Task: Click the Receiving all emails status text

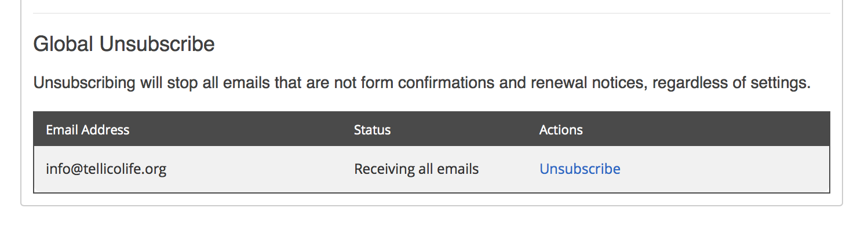Action: pyautogui.click(x=416, y=169)
